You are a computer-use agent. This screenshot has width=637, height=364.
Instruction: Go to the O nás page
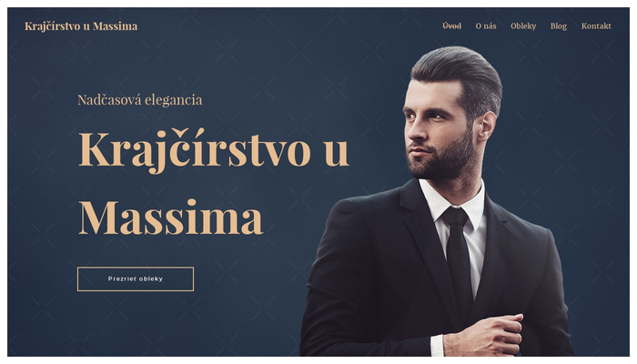(486, 26)
